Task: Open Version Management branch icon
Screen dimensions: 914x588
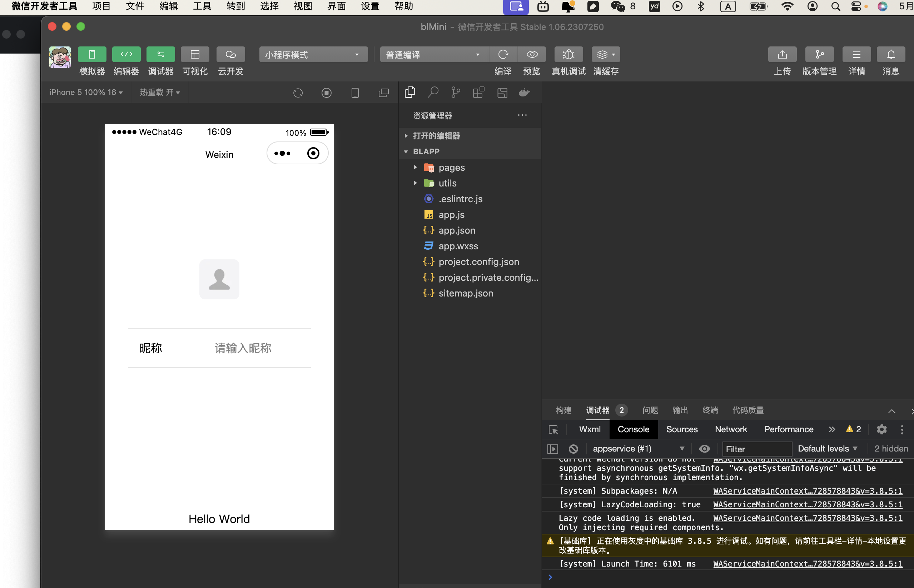Action: click(819, 55)
